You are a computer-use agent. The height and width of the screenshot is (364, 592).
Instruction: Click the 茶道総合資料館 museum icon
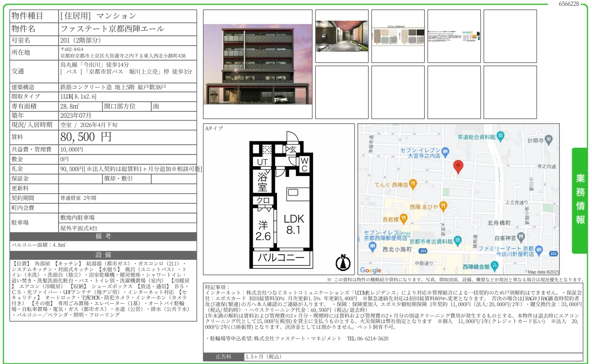[500, 137]
